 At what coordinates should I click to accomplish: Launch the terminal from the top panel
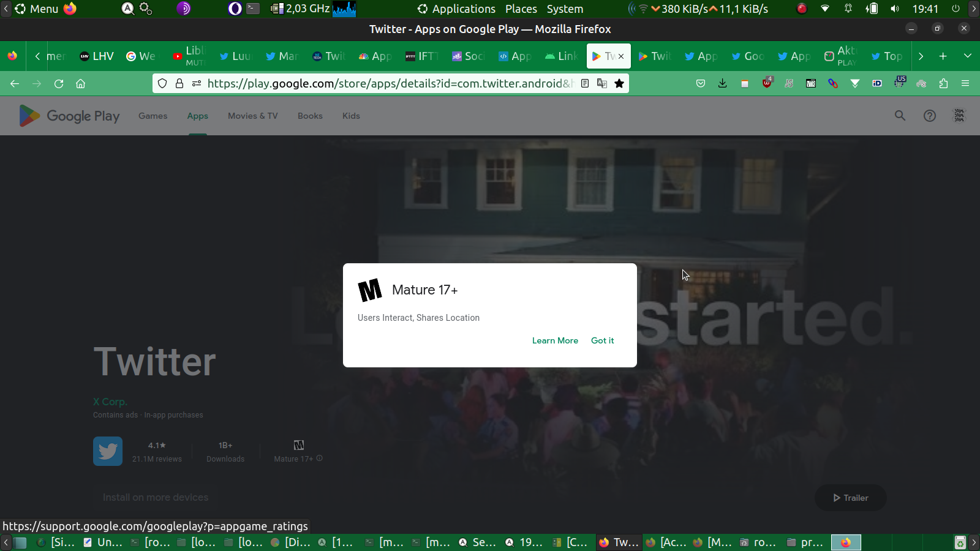[253, 9]
